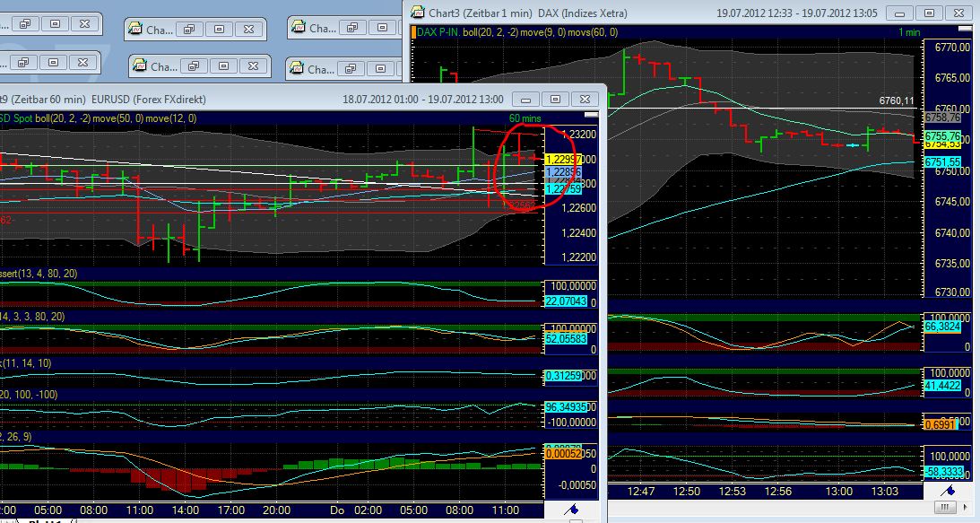Viewport: 980px width, 523px height.
Task: Maximize the upper cut-off minimized window at far left
Action: coord(55,23)
